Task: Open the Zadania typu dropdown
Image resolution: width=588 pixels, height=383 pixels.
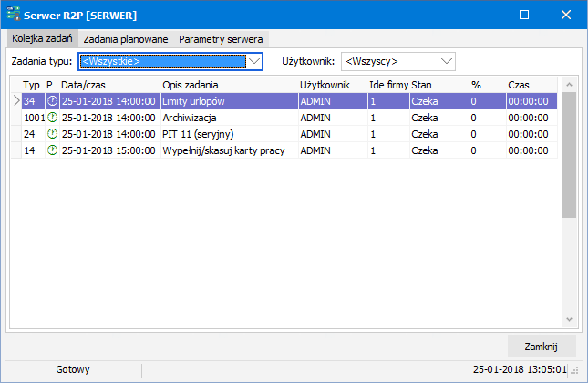Action: (254, 61)
